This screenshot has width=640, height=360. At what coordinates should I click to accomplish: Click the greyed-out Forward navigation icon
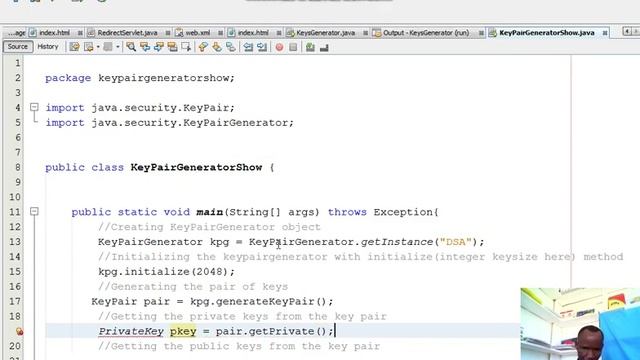tap(108, 47)
